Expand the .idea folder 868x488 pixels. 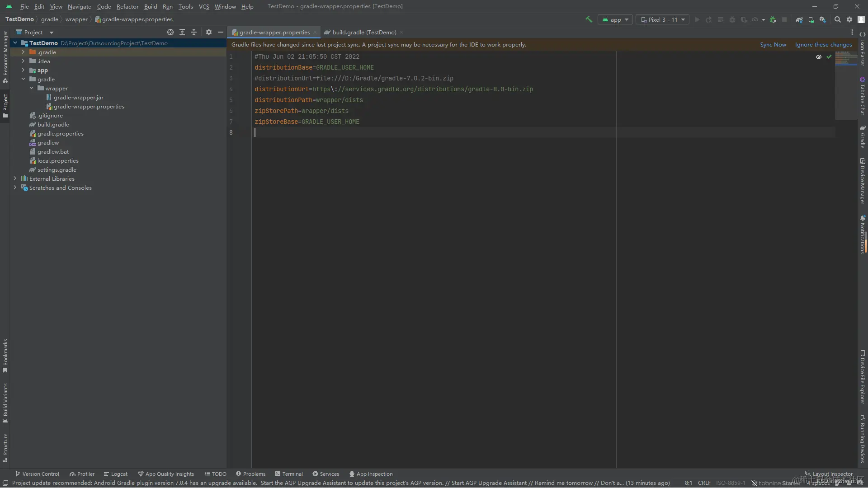(x=23, y=61)
